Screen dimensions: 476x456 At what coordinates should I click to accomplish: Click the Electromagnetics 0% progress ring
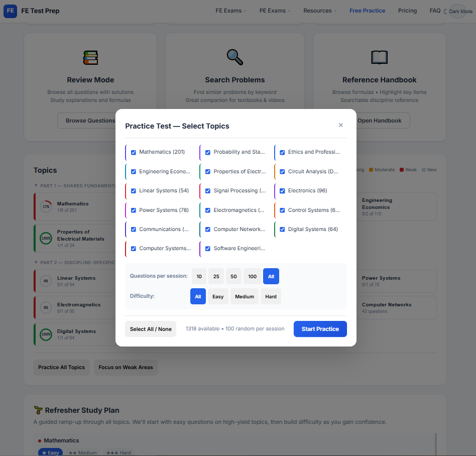pos(46,307)
